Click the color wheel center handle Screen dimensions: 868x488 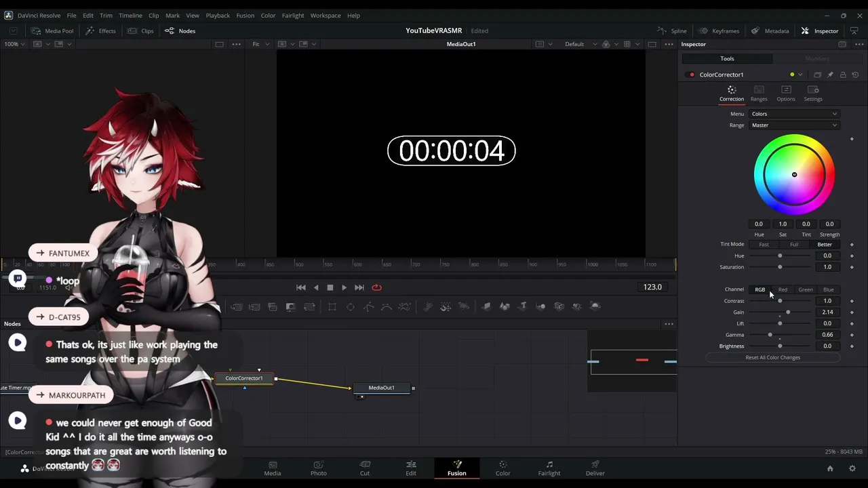[x=794, y=175]
